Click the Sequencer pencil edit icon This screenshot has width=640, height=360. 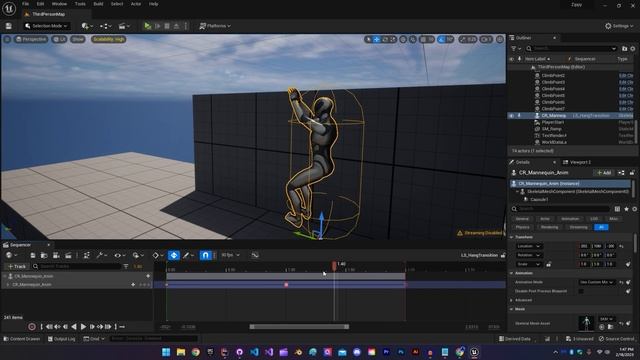[187, 255]
